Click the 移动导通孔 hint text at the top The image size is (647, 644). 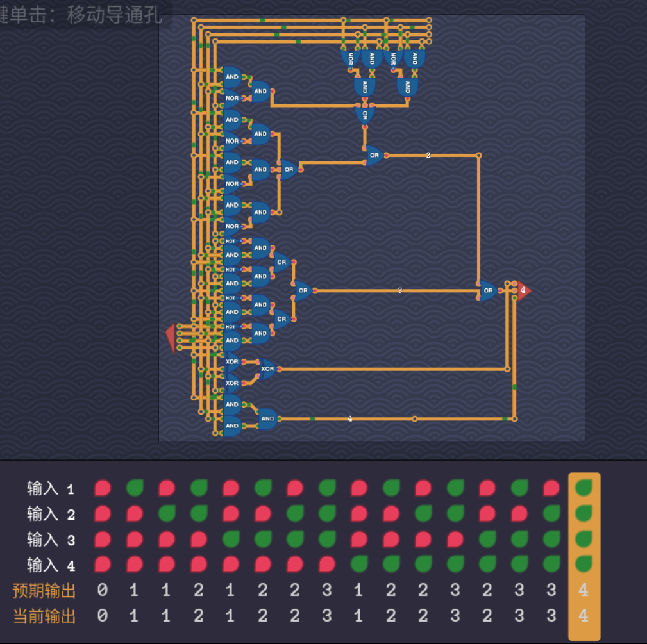[115, 15]
